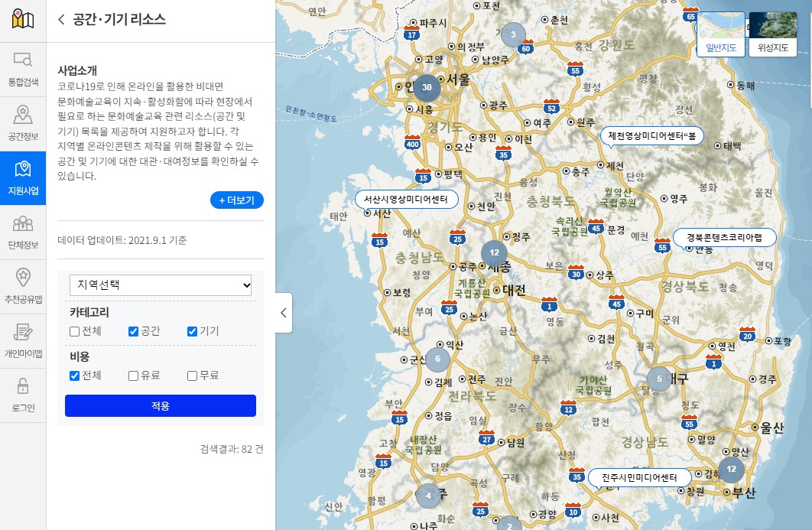Viewport: 812px width, 530px height.
Task: Expand project details with 더보기 button
Action: click(237, 200)
